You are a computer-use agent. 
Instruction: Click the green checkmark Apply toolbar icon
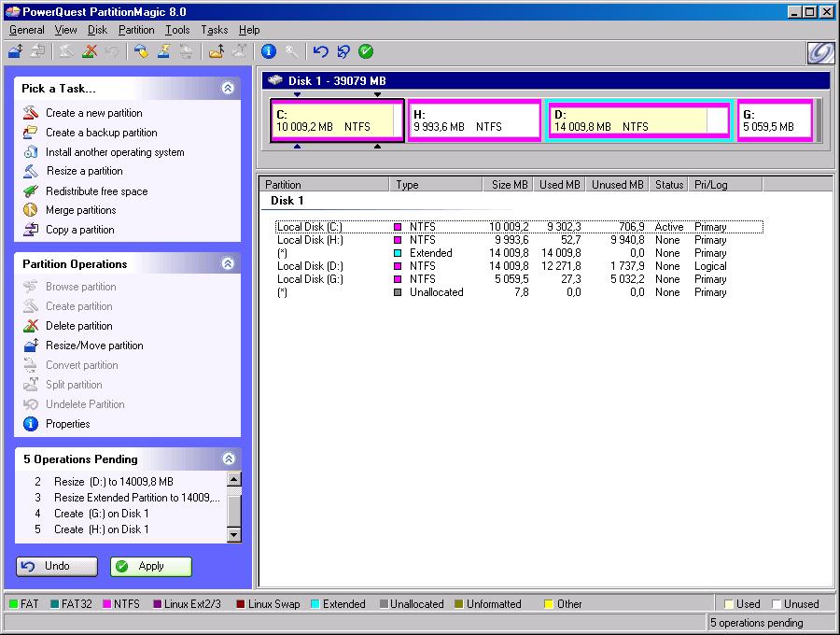(366, 51)
